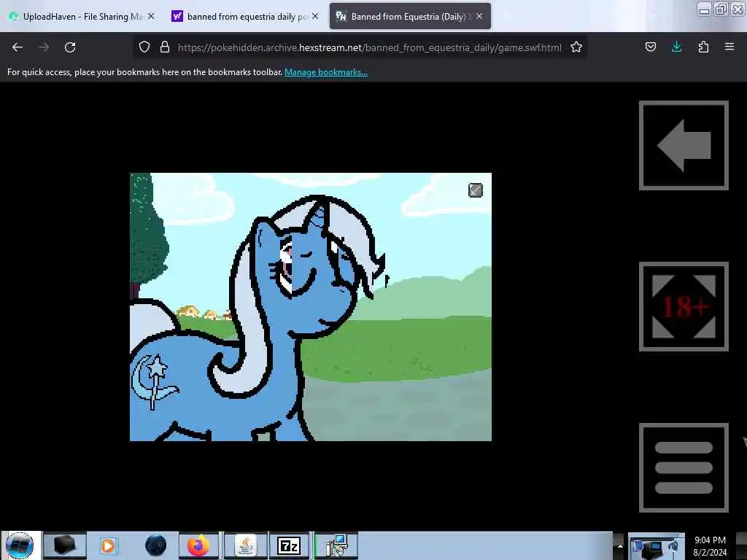Reload the page with refresh icon
This screenshot has width=747, height=560.
click(70, 47)
